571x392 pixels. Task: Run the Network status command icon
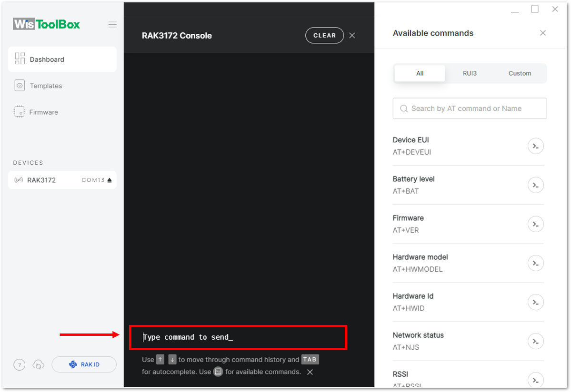click(535, 341)
